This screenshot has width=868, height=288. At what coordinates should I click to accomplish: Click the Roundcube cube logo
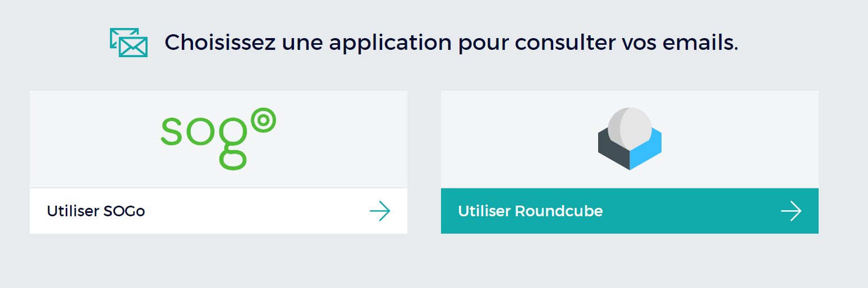point(630,139)
